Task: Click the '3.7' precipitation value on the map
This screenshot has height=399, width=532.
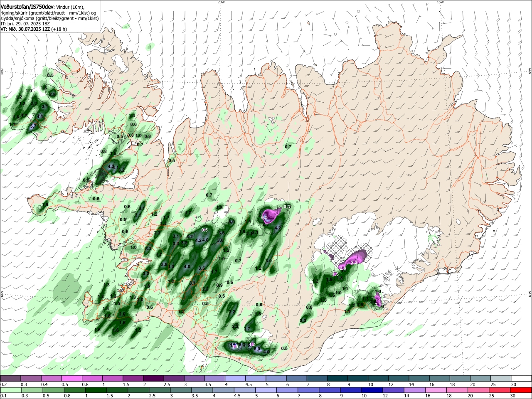Action: point(247,329)
